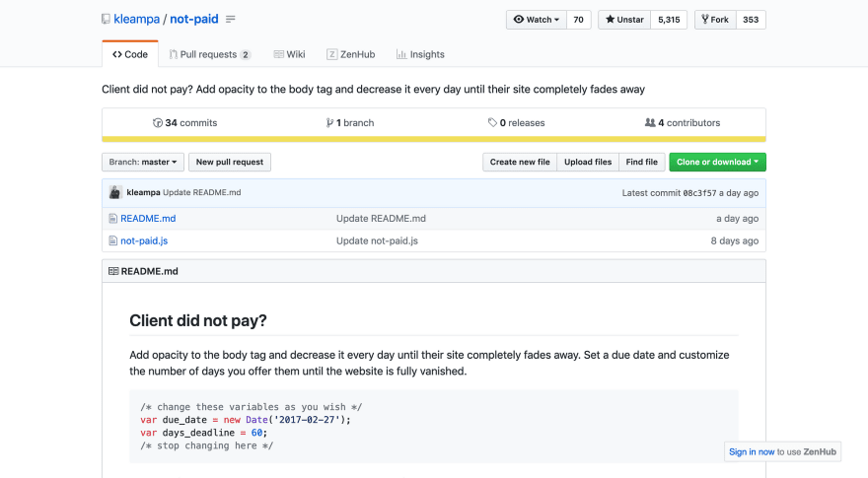868x478 pixels.
Task: Switch to the Pull requests tab
Action: pyautogui.click(x=210, y=54)
